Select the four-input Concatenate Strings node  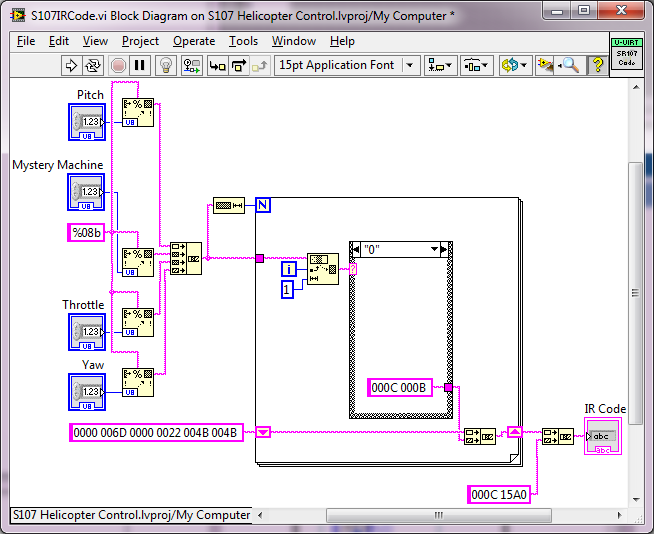pos(186,259)
